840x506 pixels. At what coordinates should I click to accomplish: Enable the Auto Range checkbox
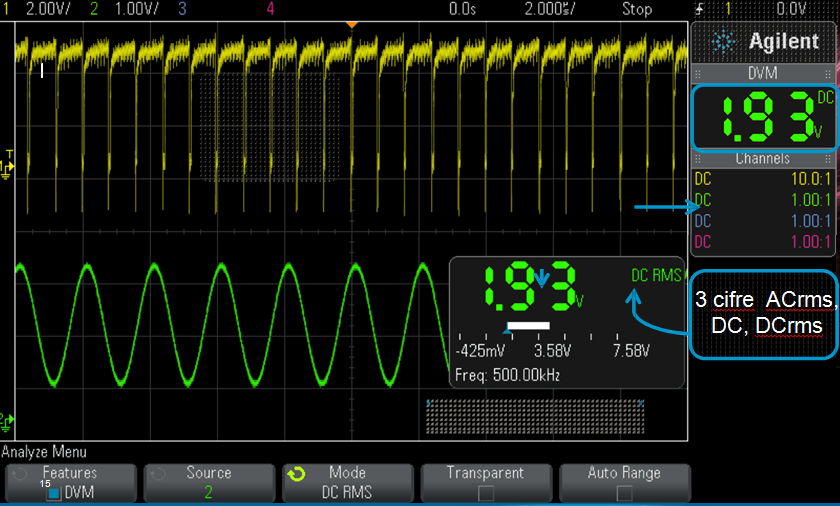[x=624, y=492]
